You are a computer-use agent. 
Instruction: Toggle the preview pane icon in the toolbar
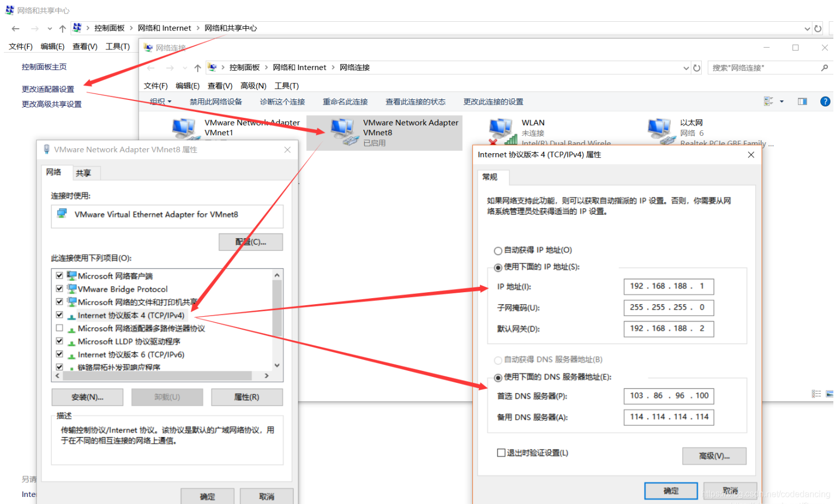[x=801, y=101]
